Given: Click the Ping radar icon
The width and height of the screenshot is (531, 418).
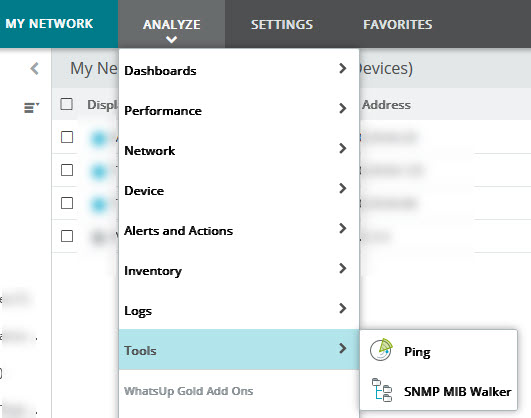Looking at the screenshot, I should [381, 350].
